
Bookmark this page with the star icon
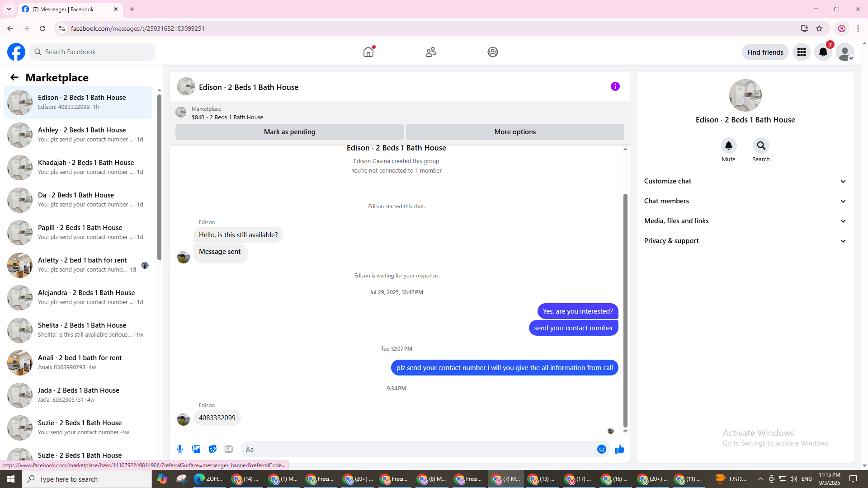click(819, 28)
